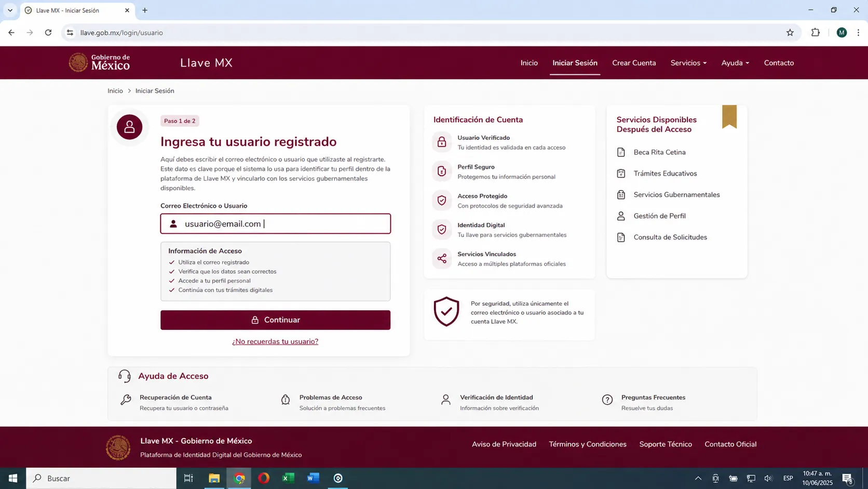Screen dimensions: 868x489
Task: Click the Gobierno de México logo in header
Action: tap(99, 62)
